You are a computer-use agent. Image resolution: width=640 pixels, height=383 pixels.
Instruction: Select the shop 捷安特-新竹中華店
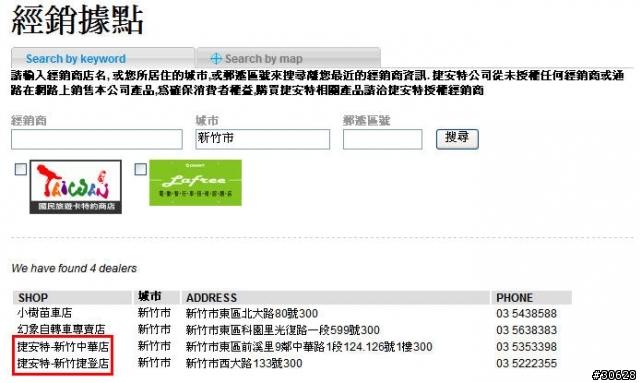pos(63,347)
